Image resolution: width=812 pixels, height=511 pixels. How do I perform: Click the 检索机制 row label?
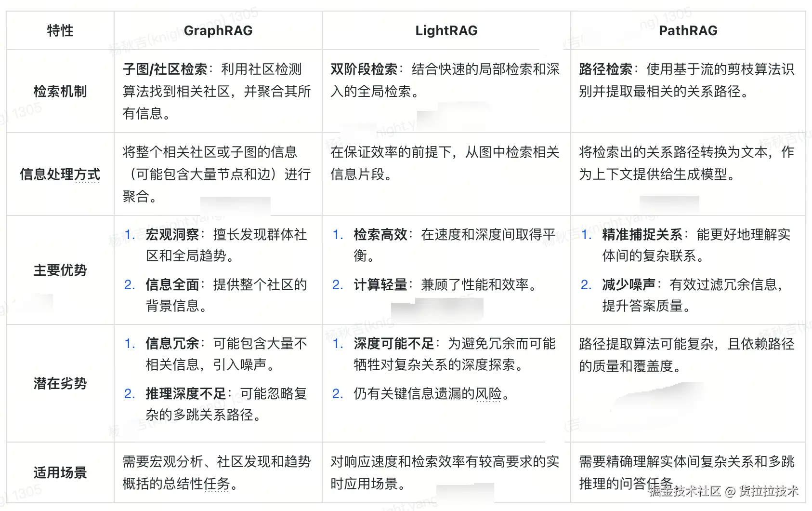pos(60,91)
